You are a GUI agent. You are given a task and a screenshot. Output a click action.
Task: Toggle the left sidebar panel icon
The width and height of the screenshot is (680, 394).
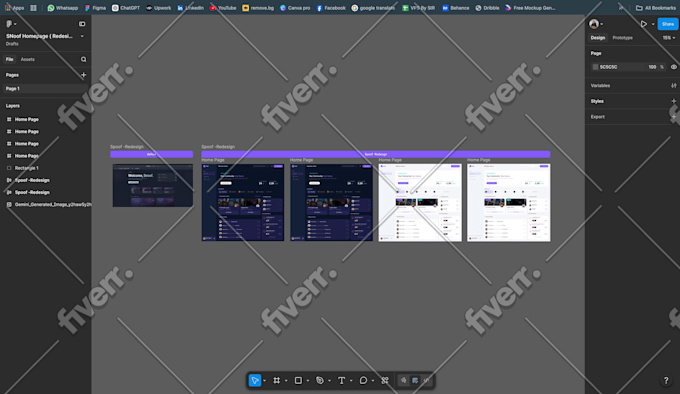82,24
